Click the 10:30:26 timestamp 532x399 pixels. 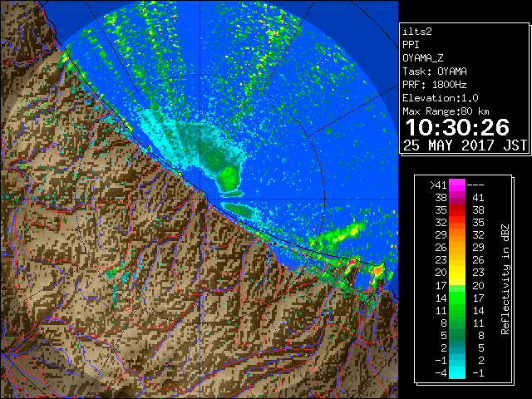pyautogui.click(x=457, y=127)
